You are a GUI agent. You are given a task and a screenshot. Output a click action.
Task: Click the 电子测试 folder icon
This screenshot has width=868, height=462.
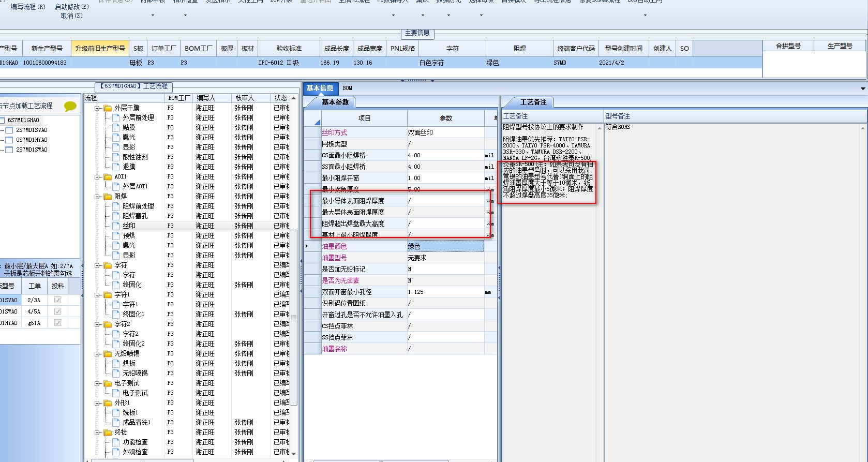[x=108, y=383]
